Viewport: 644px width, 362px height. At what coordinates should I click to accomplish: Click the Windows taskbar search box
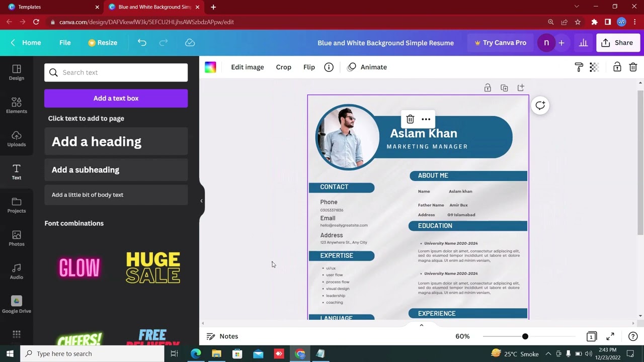point(93,353)
